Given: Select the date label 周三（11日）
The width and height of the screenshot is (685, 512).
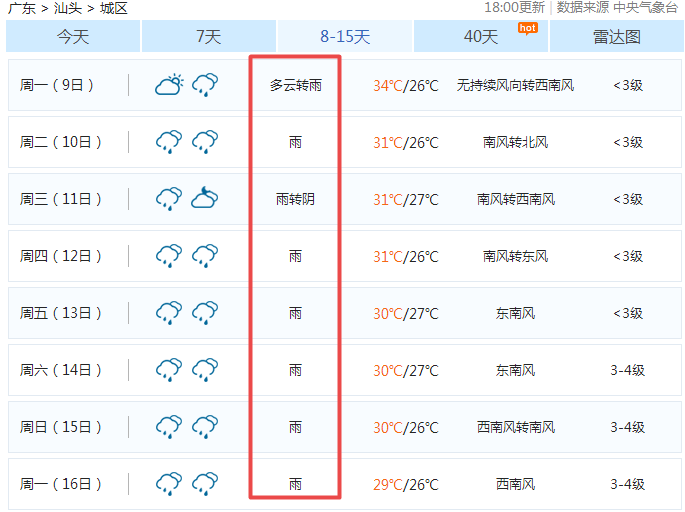Looking at the screenshot, I should point(60,199).
